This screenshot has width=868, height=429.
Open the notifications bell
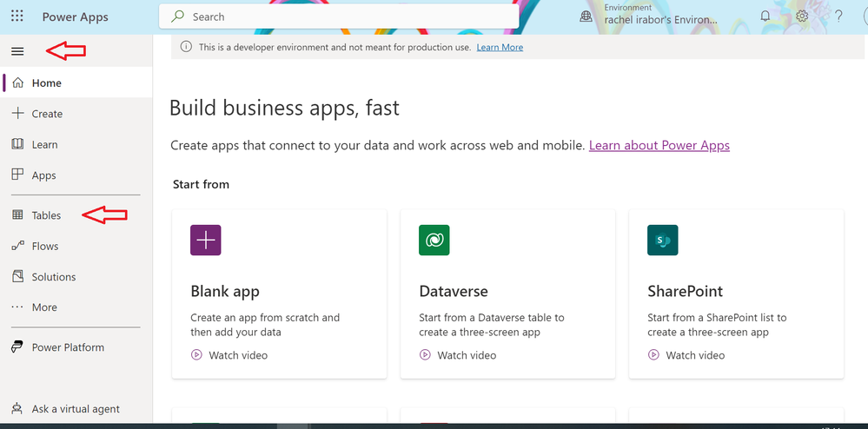click(765, 16)
